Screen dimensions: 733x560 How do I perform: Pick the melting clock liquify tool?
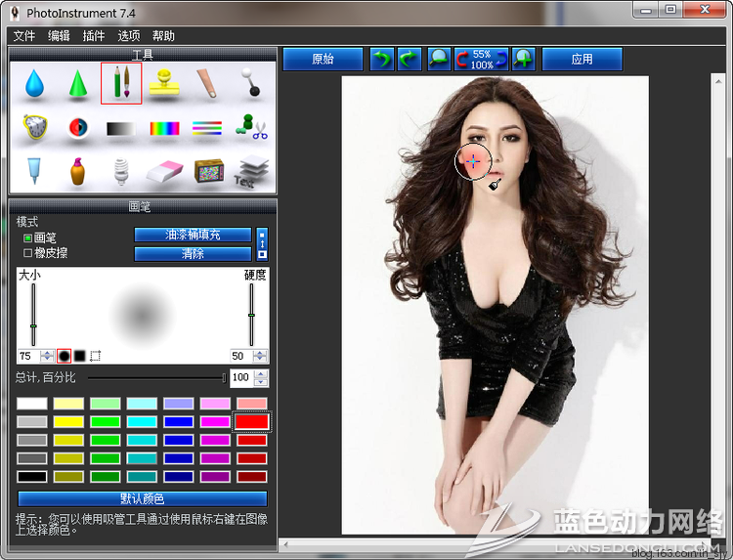pos(35,127)
